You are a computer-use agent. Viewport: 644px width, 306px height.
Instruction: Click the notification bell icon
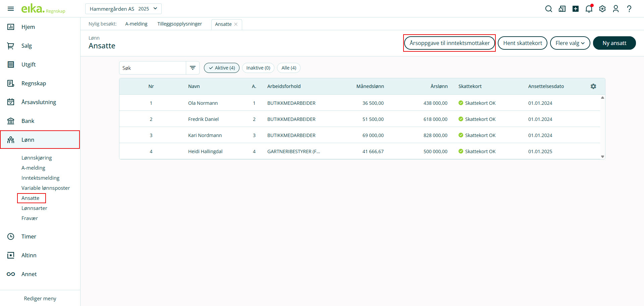[x=589, y=9]
